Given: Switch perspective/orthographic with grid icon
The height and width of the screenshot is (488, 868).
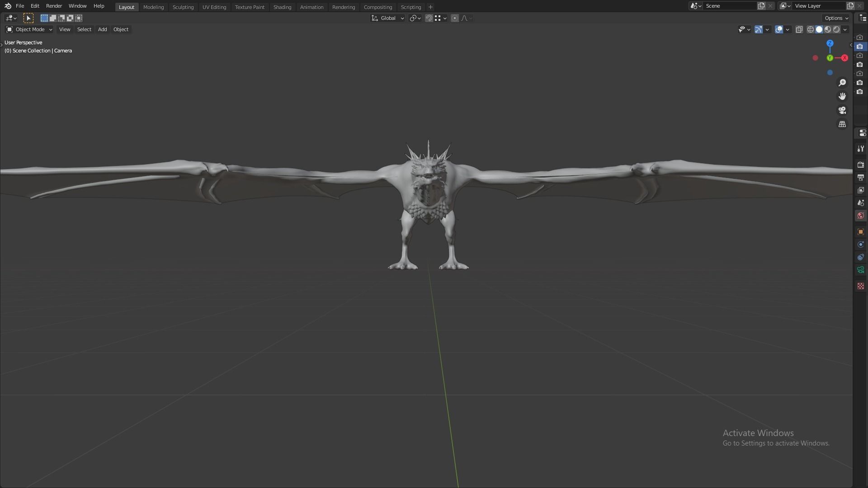Looking at the screenshot, I should coord(842,124).
